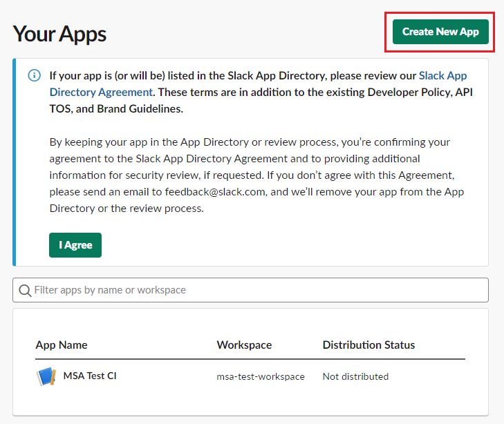Image resolution: width=504 pixels, height=424 pixels.
Task: Click the Workspace column header
Action: click(244, 345)
